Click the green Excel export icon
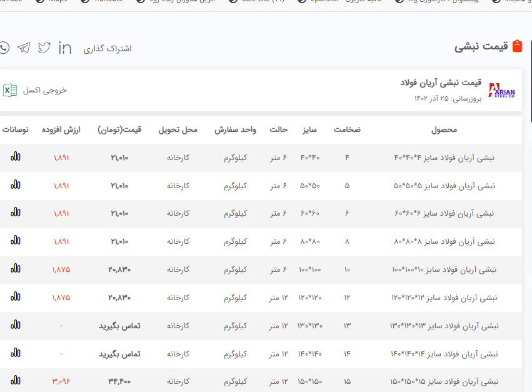The image size is (532, 392). tap(10, 90)
